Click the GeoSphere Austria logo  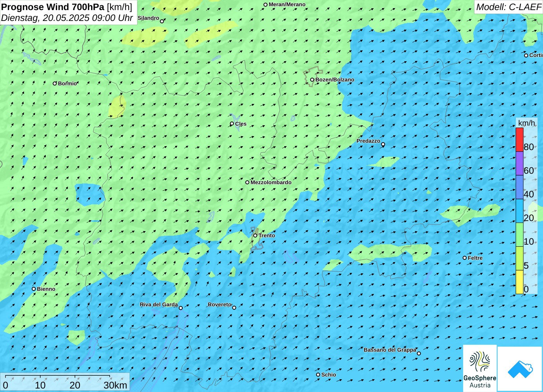480,368
